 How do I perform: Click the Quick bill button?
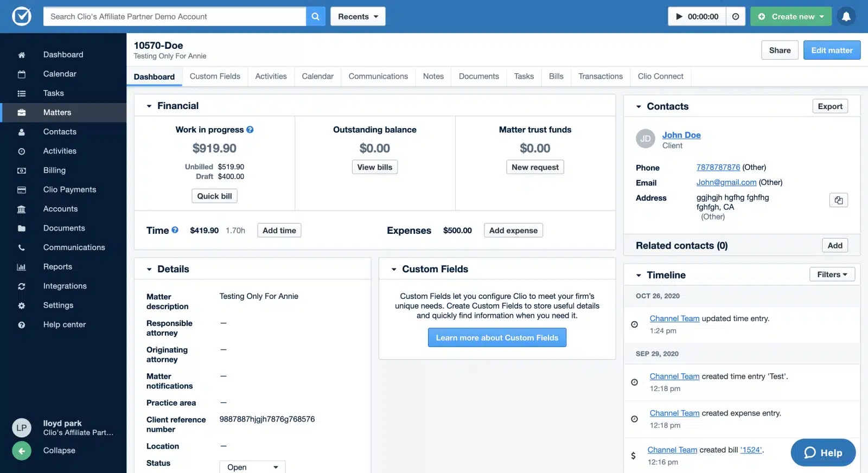point(214,196)
